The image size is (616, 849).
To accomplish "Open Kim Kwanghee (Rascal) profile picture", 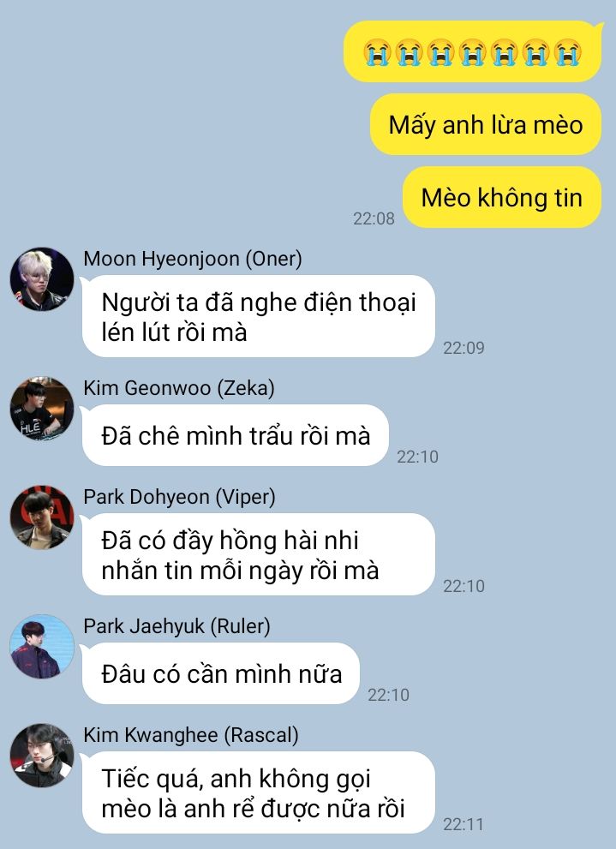I will click(42, 756).
